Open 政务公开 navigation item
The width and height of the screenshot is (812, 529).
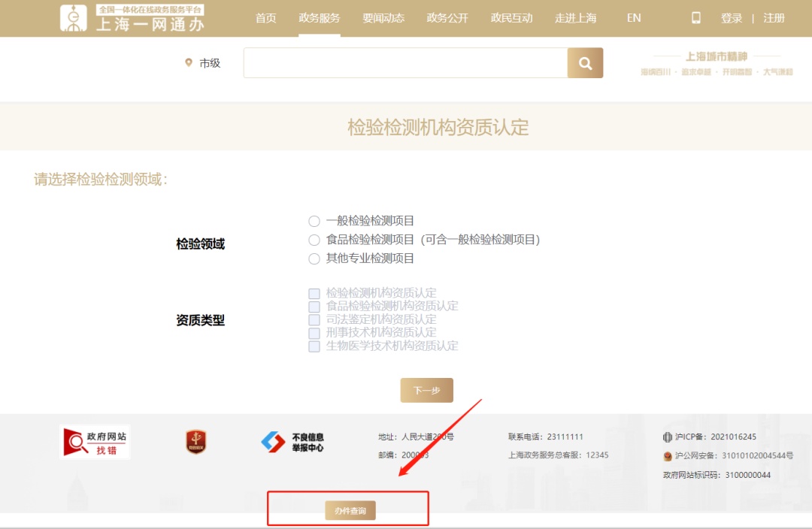447,18
